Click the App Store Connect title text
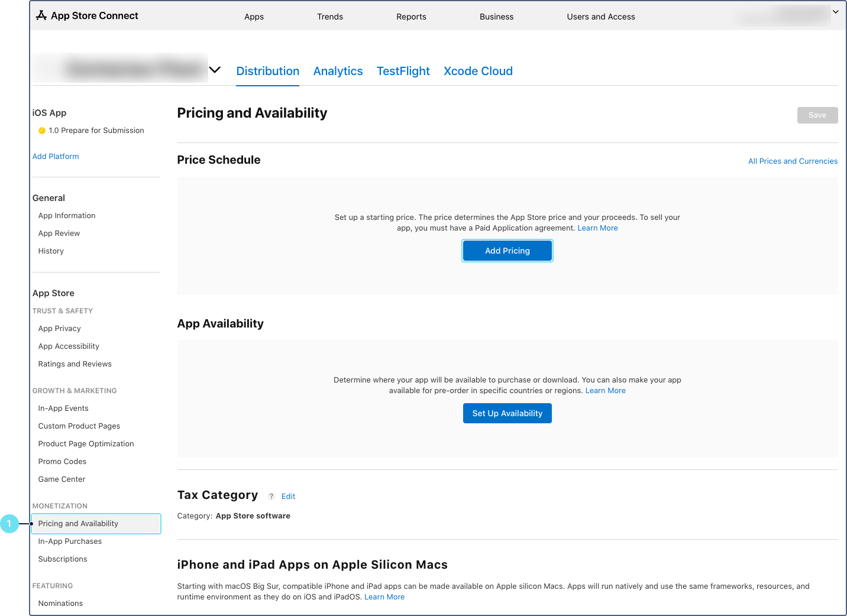847x616 pixels. (x=95, y=15)
